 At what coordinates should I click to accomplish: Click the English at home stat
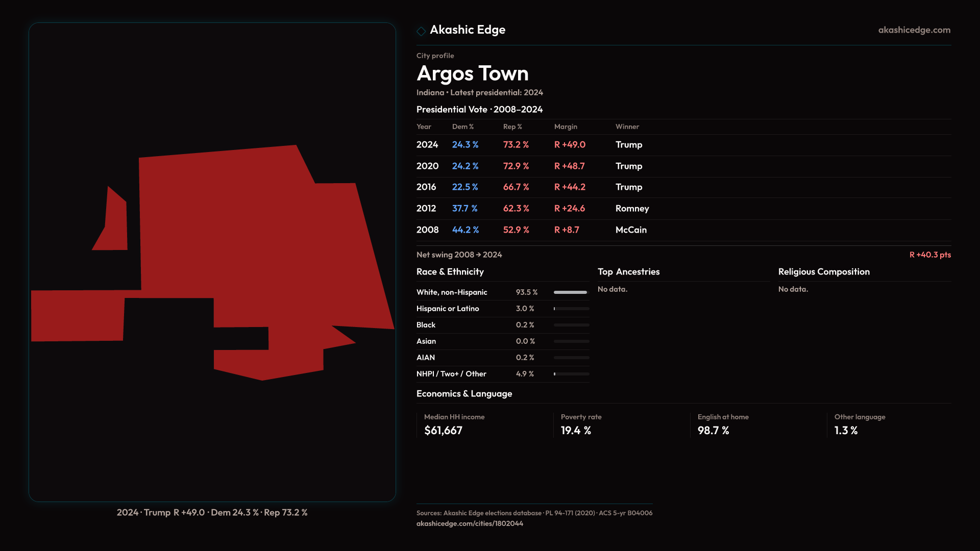pos(723,424)
